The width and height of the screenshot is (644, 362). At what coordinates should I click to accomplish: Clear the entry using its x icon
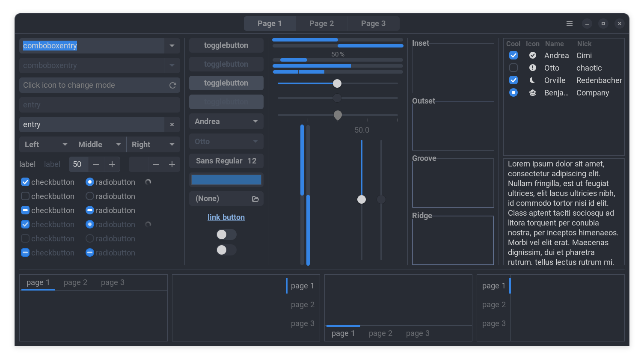click(172, 125)
